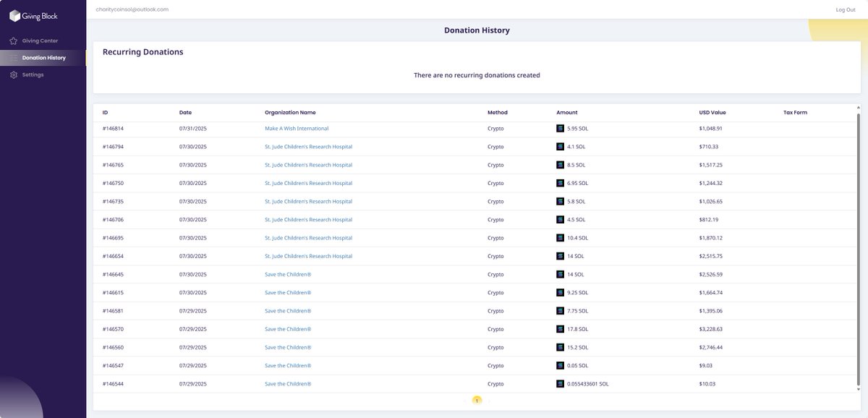Click SOL coin icon in row #146695
868x418 pixels.
pos(560,238)
